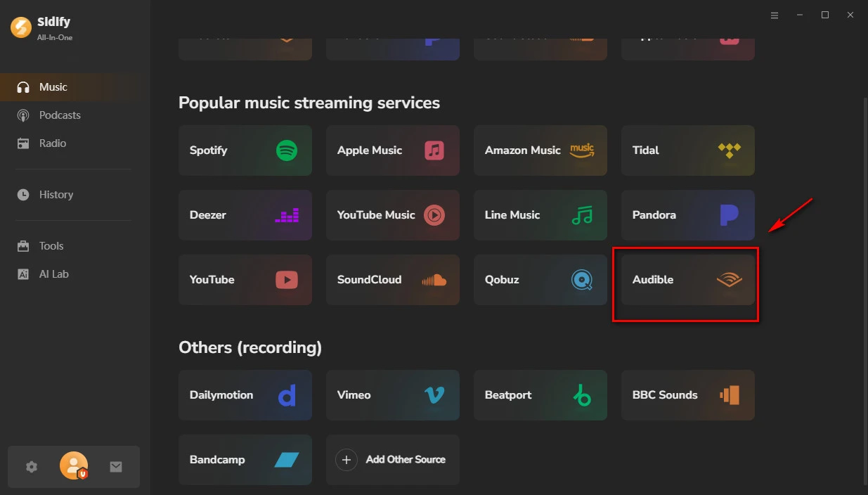Go to the Podcasts section
Viewport: 868px width, 495px height.
(74, 115)
